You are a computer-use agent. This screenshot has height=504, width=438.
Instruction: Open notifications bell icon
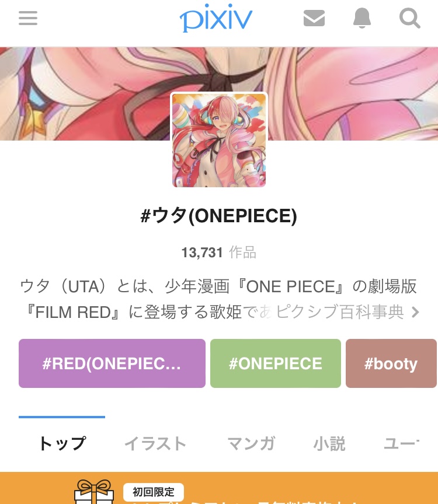tap(362, 18)
